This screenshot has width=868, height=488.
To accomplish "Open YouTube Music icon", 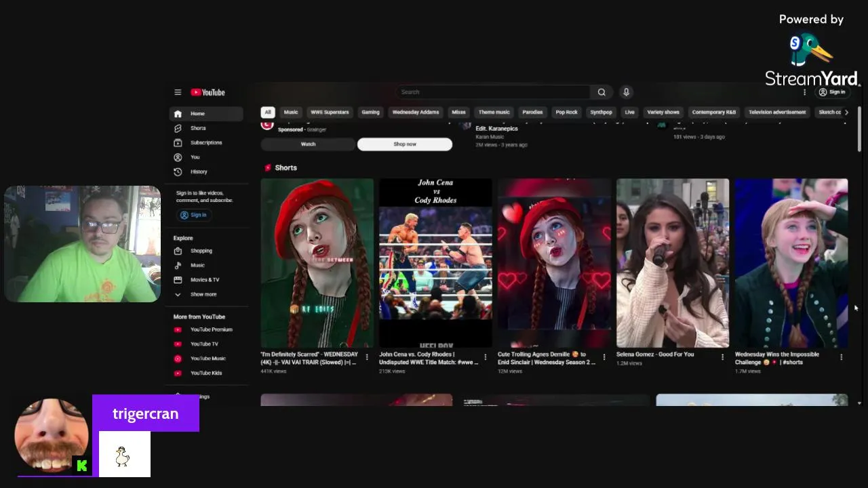I will (178, 359).
